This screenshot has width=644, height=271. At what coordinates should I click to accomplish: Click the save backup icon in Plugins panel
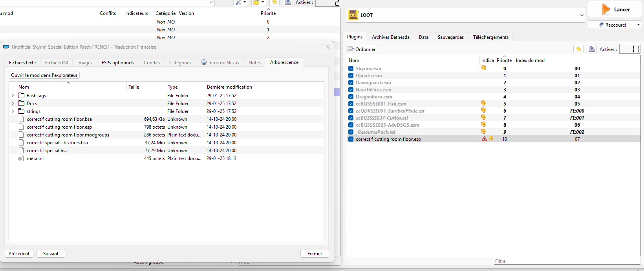[592, 49]
